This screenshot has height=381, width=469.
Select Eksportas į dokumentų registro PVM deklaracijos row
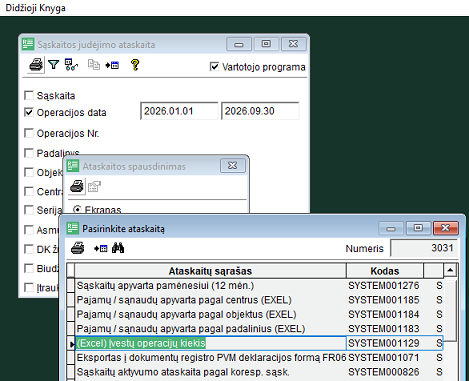click(x=211, y=358)
